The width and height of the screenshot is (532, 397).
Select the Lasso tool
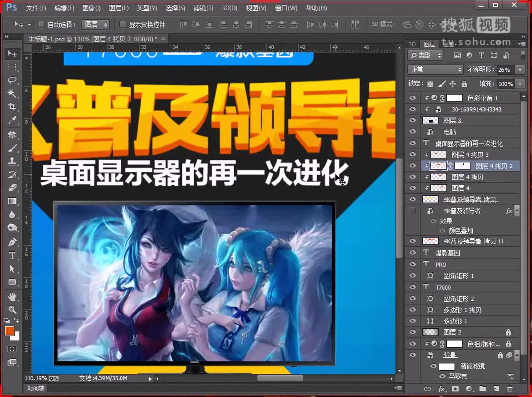pyautogui.click(x=12, y=81)
